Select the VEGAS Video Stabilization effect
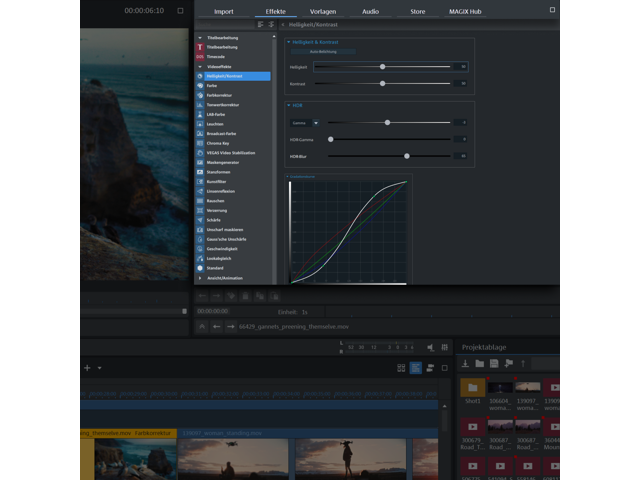Viewport: 640px width, 480px height. click(232, 152)
